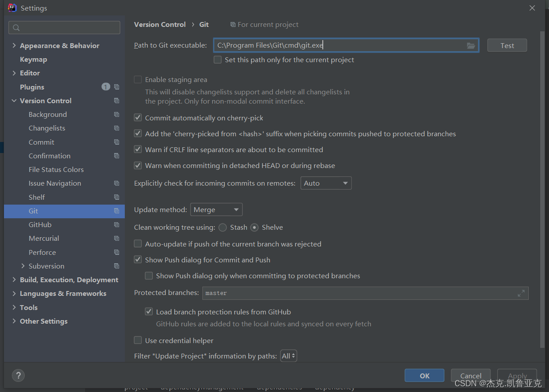
Task: Enable Show Push dialog only for protected branches
Action: (x=149, y=276)
